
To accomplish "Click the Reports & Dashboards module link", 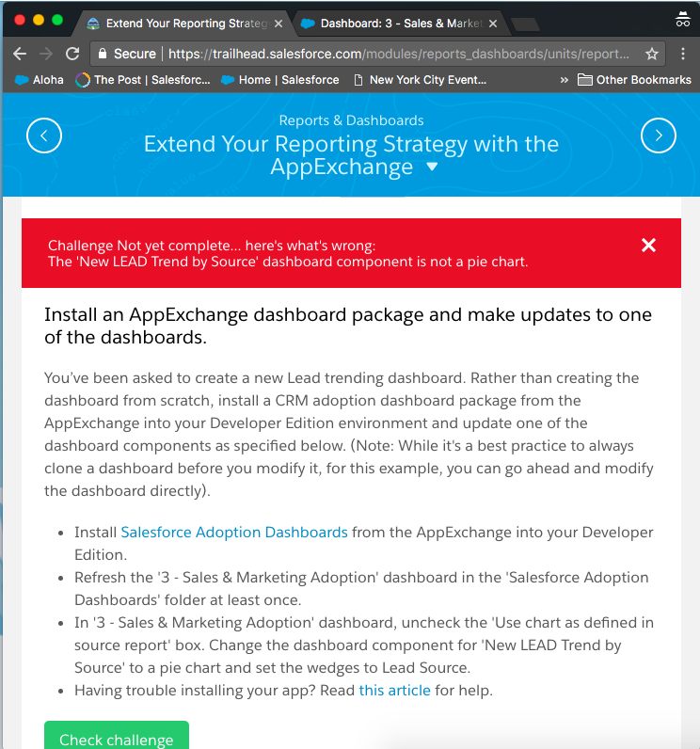I will coord(352,120).
